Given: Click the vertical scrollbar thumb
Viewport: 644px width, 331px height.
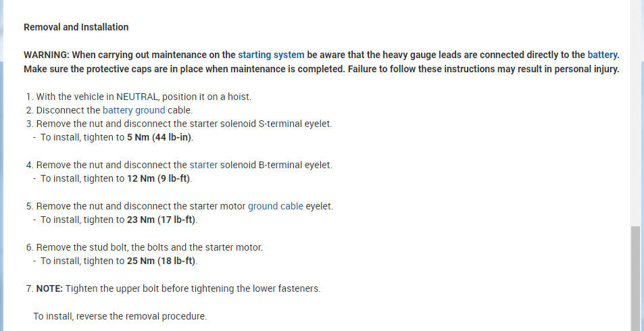Looking at the screenshot, I should point(636,277).
